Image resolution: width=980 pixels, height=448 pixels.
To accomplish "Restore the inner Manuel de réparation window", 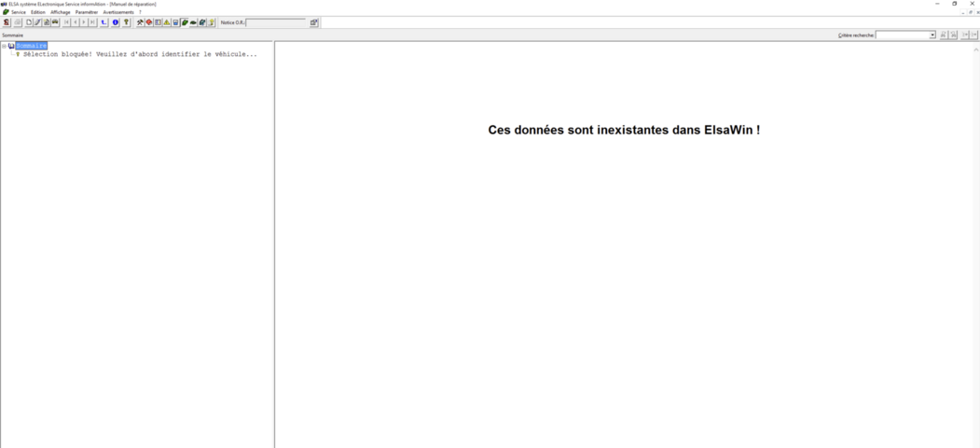I will click(x=970, y=12).
